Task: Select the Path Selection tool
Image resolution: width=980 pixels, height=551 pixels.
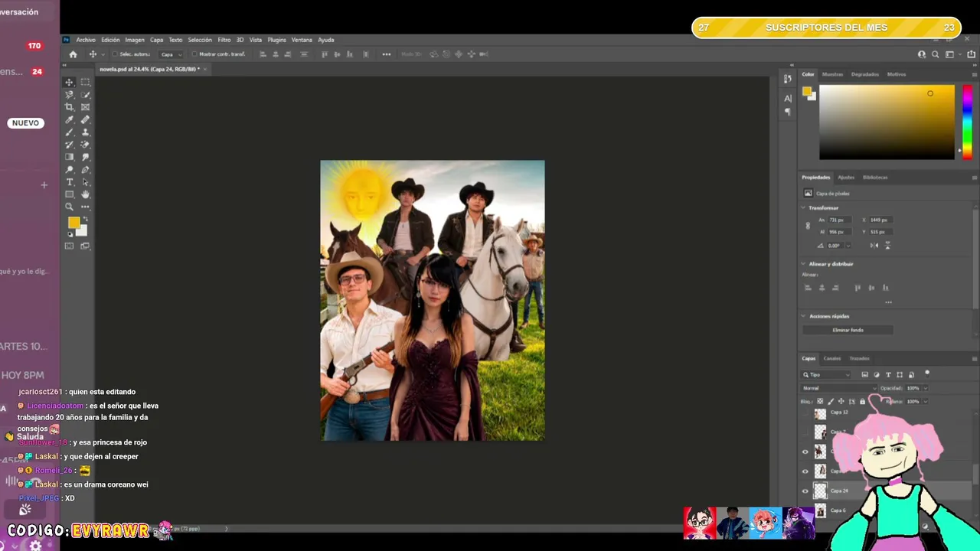Action: tap(85, 181)
